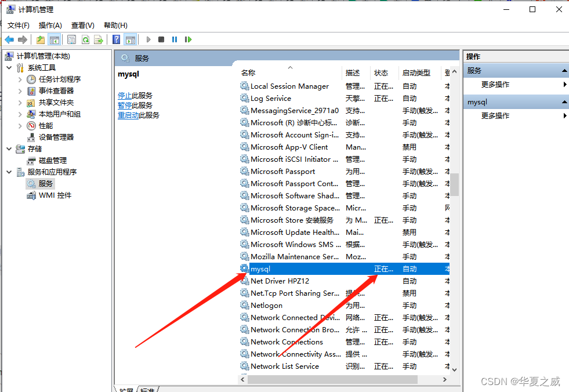Screen dimensions: 569x392
Task: Sort services by the 启动类型 column header
Action: click(x=416, y=72)
